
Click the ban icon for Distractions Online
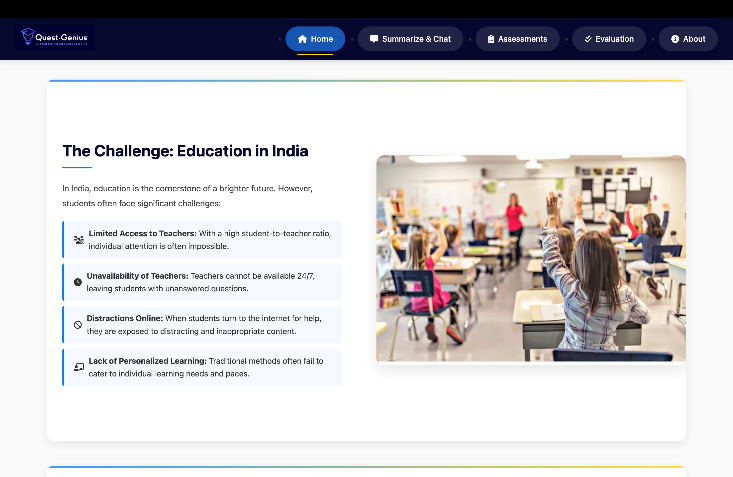click(78, 325)
